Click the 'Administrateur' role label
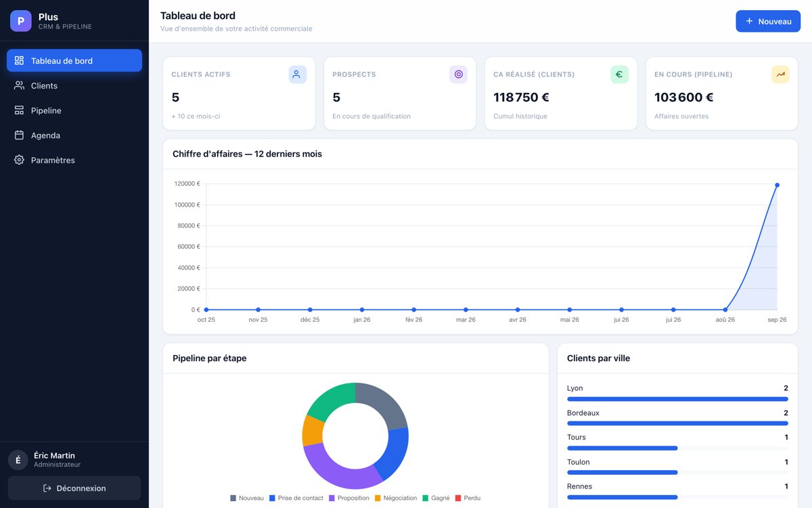 [x=57, y=465]
